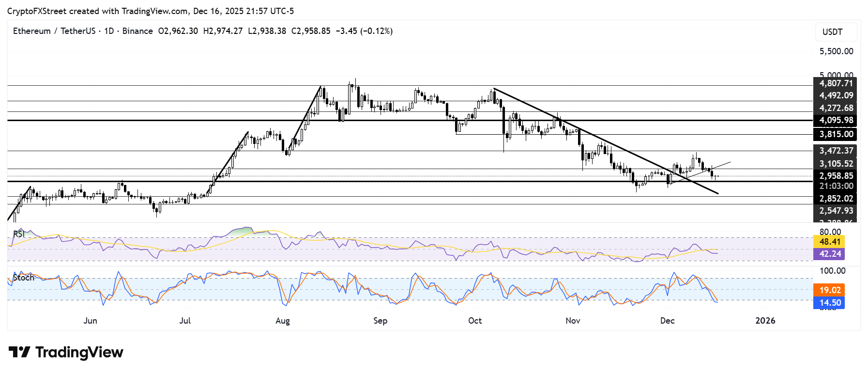This screenshot has width=868, height=374.
Task: Select the 4,095.98 resistance price label
Action: pos(836,120)
